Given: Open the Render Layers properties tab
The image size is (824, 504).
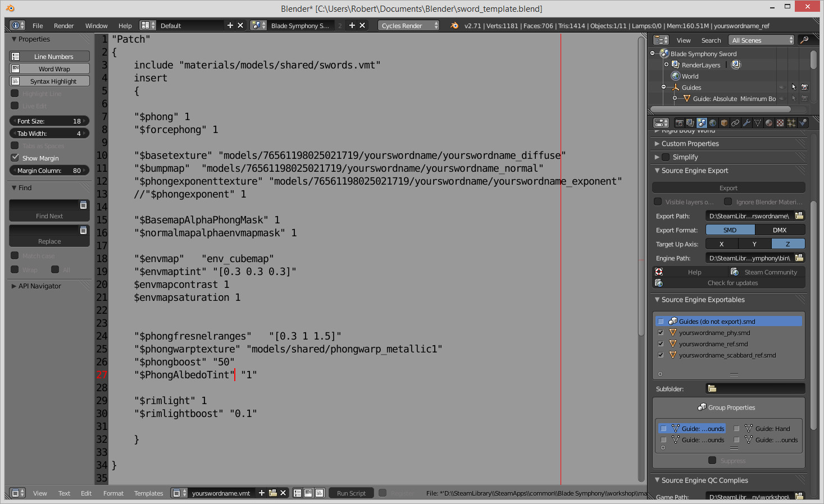Looking at the screenshot, I should coord(690,123).
